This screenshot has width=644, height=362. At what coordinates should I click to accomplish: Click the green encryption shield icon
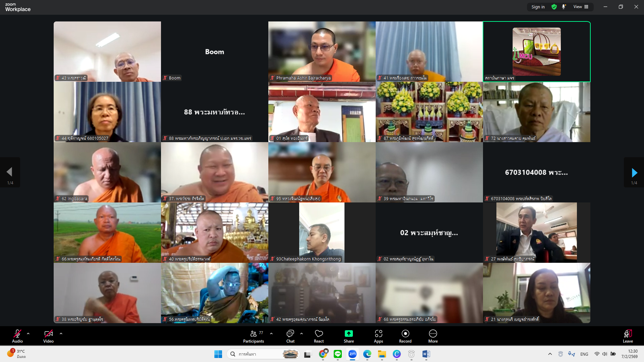click(554, 7)
